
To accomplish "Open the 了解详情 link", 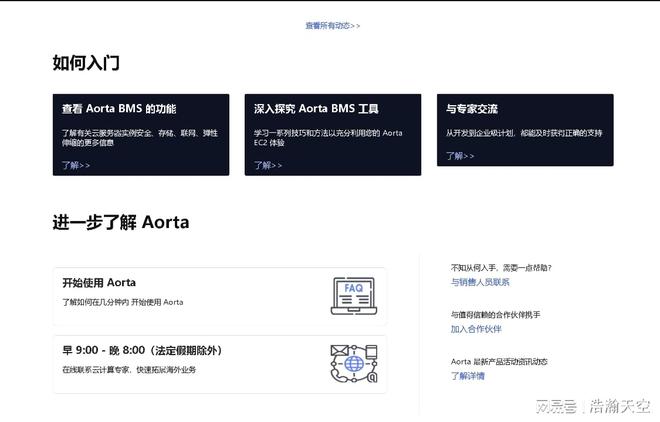I will (x=468, y=376).
